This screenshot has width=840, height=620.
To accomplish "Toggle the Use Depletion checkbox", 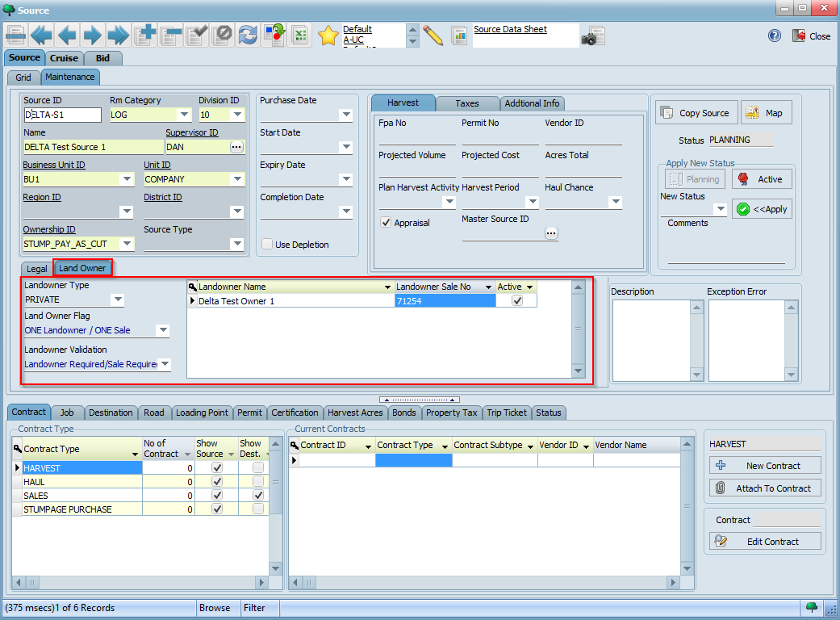I will coord(267,244).
